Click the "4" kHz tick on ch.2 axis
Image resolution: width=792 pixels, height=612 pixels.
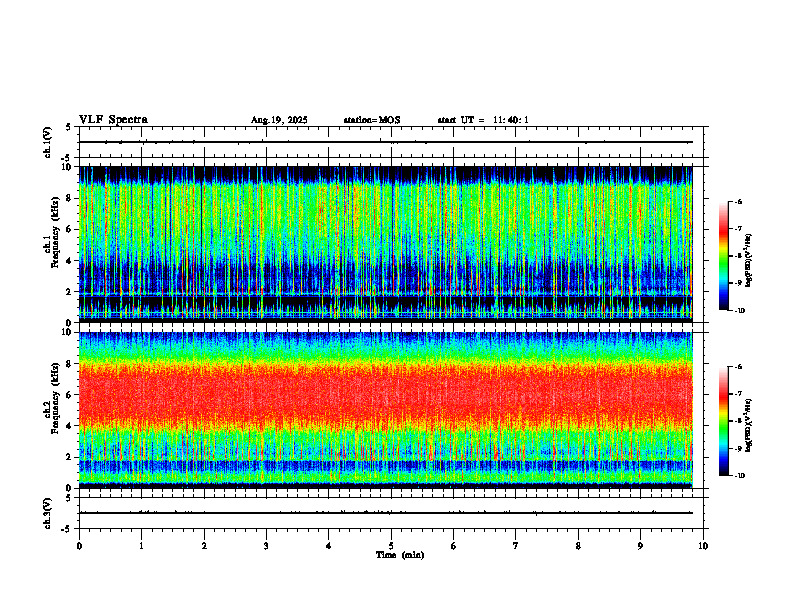[x=70, y=426]
